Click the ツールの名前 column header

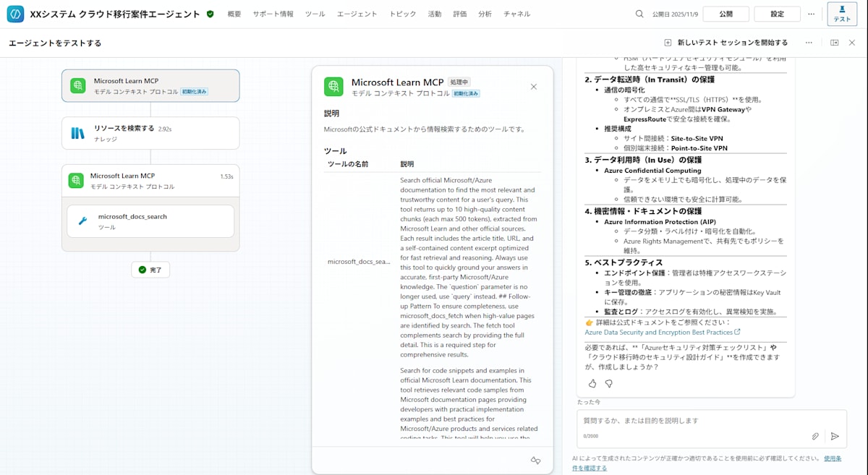point(348,164)
